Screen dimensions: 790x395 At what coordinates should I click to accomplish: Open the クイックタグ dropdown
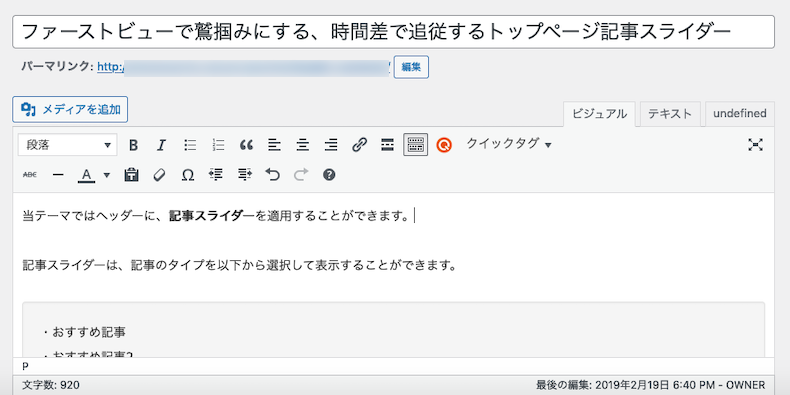coord(509,144)
